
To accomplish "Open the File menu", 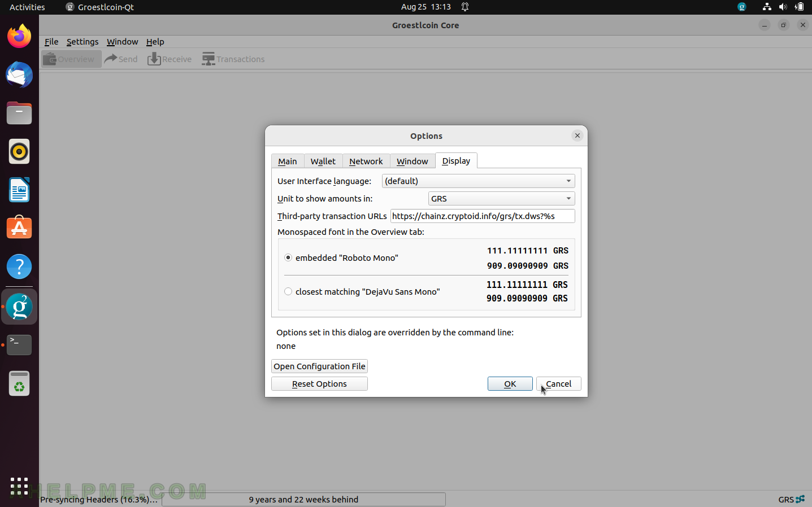I will (51, 42).
